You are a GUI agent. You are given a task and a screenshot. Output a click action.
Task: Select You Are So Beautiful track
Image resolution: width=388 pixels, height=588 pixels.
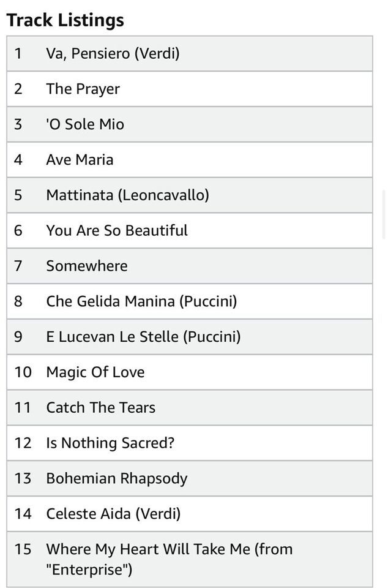click(190, 231)
